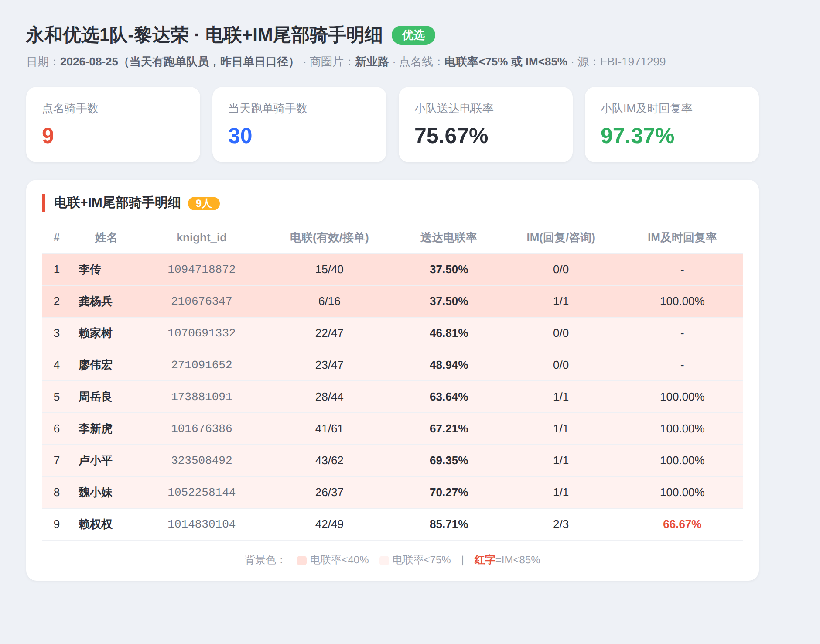Click the 姓名 column header
This screenshot has width=820, height=644.
tap(106, 237)
